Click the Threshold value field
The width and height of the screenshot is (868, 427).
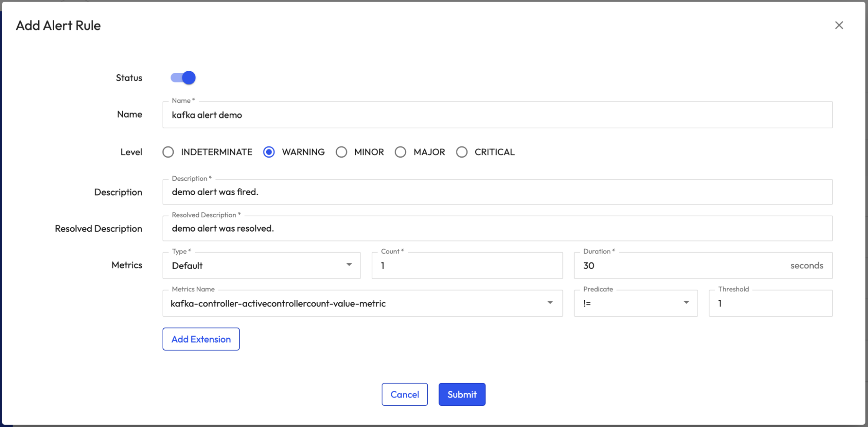770,303
